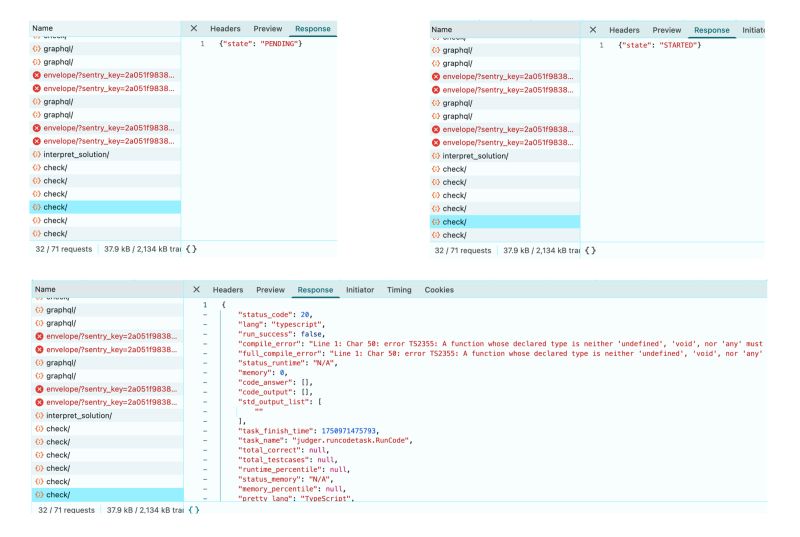Click the "lang": "typescript" line

pyautogui.click(x=281, y=324)
